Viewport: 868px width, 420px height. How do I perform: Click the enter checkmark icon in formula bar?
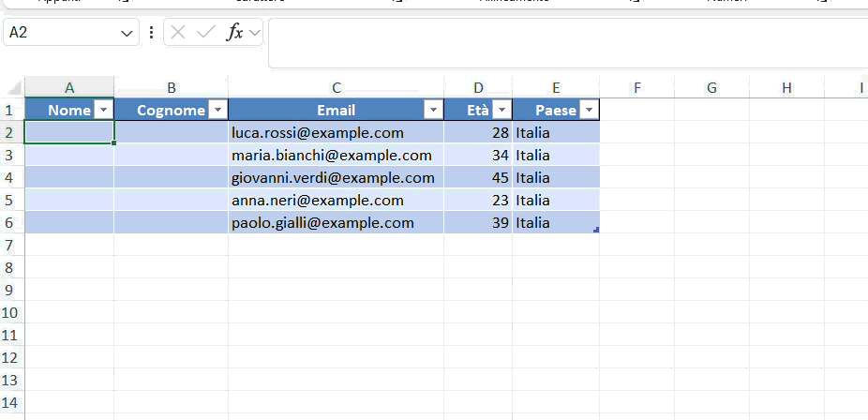point(205,33)
